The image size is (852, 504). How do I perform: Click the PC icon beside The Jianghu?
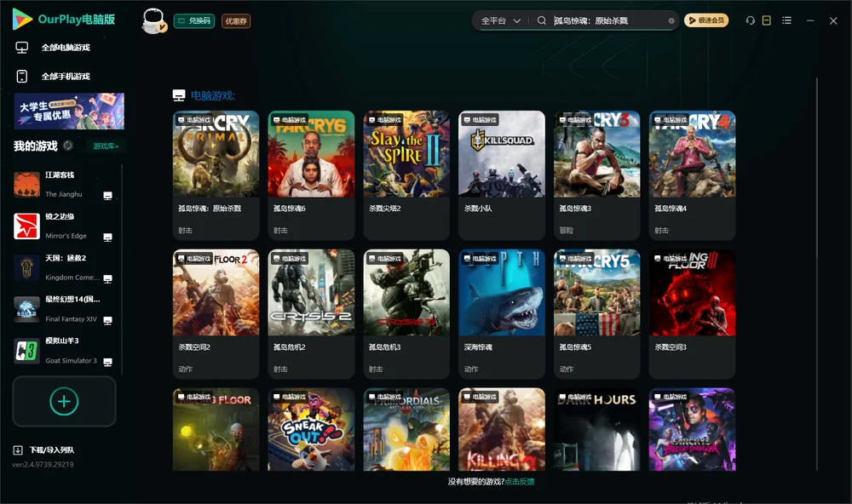pos(107,196)
